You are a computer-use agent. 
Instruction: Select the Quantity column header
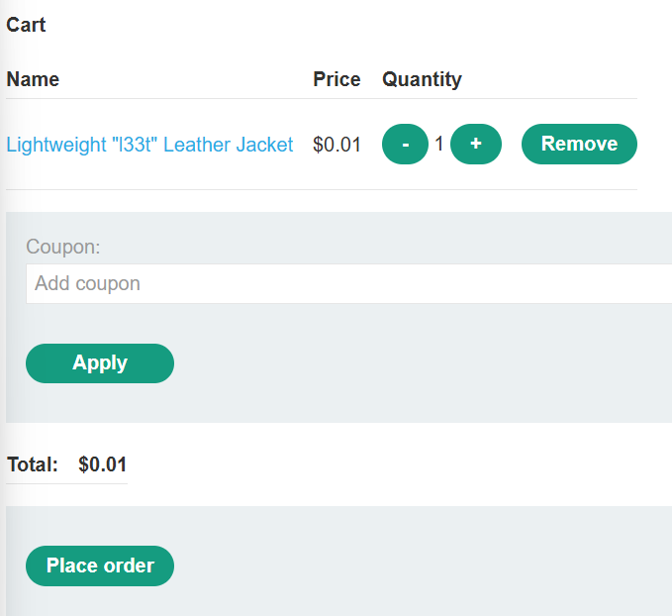[x=422, y=79]
